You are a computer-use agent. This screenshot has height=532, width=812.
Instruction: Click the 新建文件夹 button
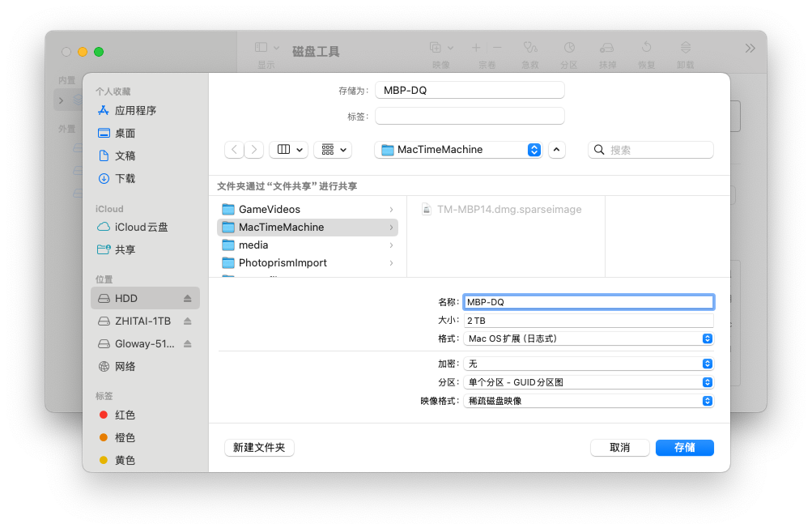pyautogui.click(x=259, y=447)
